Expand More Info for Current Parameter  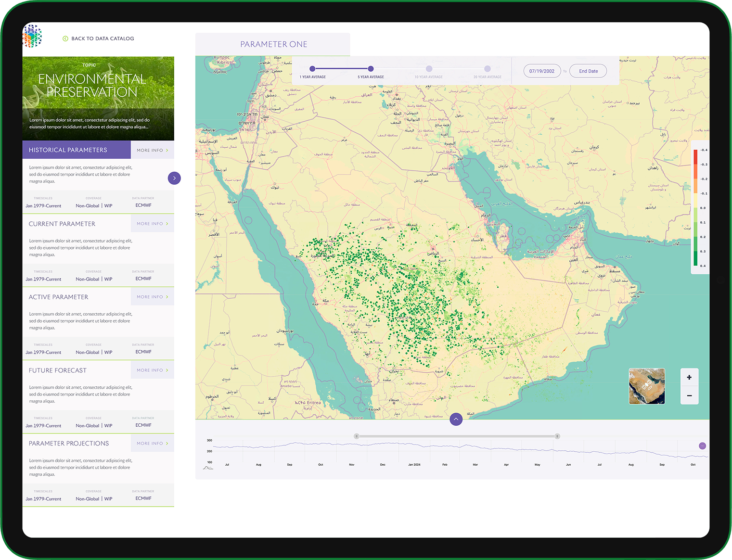click(x=152, y=224)
